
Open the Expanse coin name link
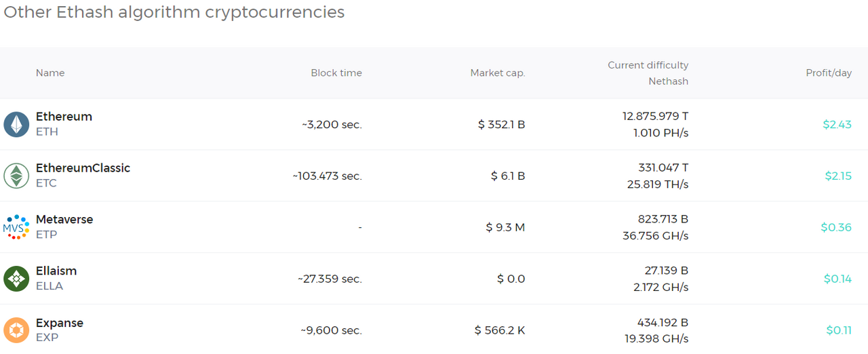click(60, 323)
